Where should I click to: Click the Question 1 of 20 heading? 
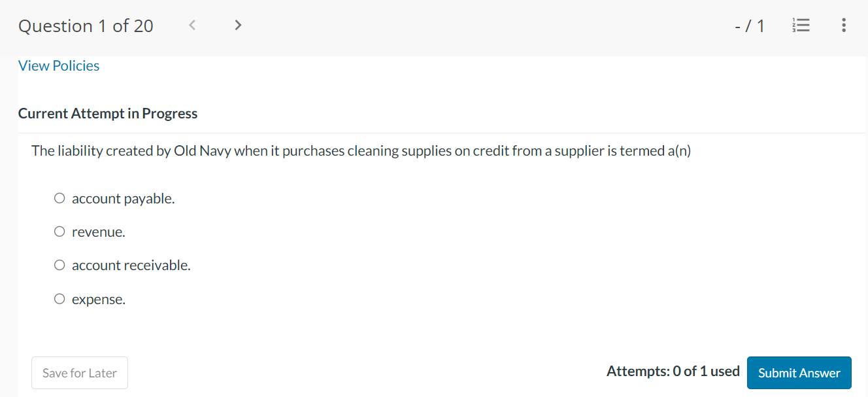(86, 26)
